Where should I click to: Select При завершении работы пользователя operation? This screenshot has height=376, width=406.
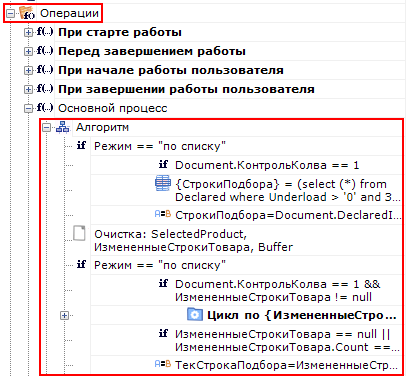pos(186,89)
